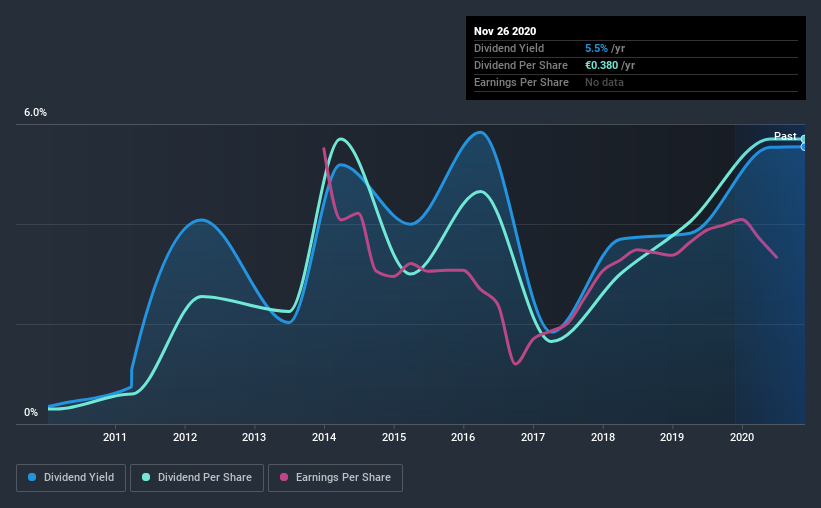Click the 0% y-axis label
This screenshot has height=508, width=821.
point(31,413)
